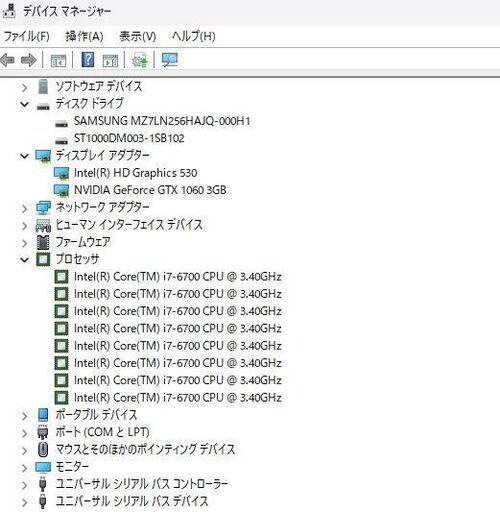Select the モニター label
The image size is (500, 512).
pos(72,467)
